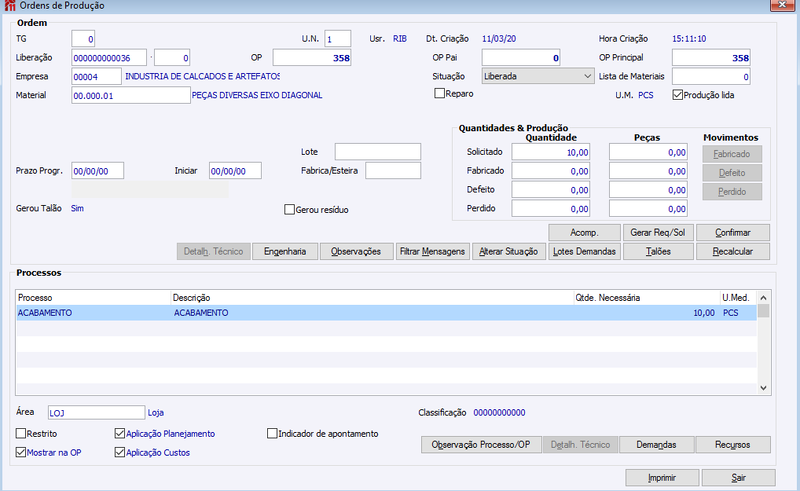Click company name INDUSTRIA DE CALCADOS
The height and width of the screenshot is (491, 800).
pos(202,77)
